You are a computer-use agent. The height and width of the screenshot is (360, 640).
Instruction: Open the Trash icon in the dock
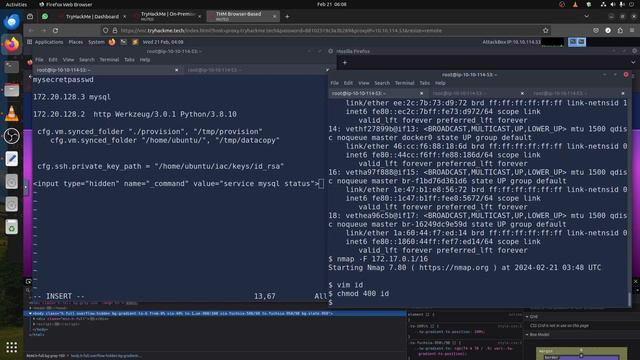pyautogui.click(x=11, y=227)
